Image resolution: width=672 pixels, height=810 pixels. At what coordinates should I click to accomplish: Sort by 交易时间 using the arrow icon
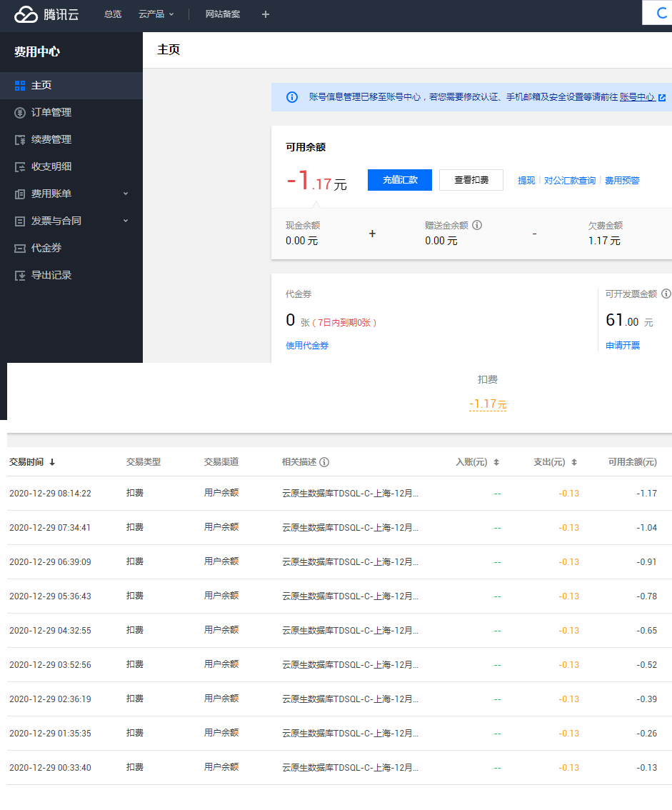(52, 462)
